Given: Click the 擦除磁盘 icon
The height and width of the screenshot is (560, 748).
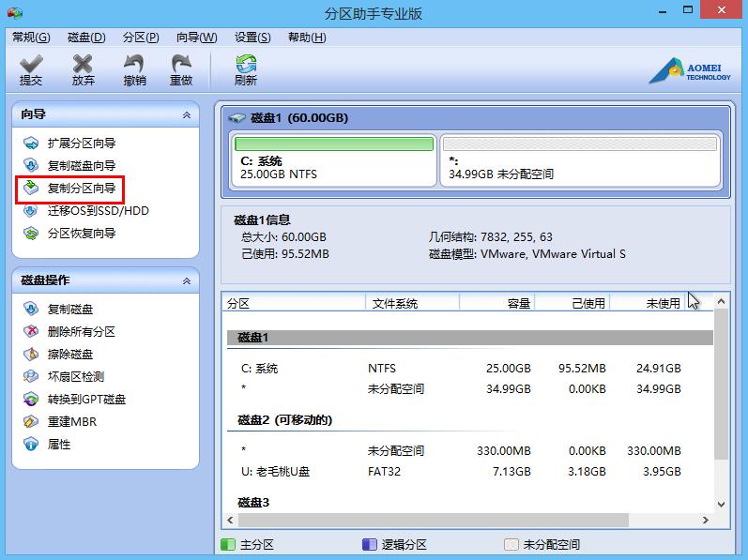Looking at the screenshot, I should tap(31, 355).
